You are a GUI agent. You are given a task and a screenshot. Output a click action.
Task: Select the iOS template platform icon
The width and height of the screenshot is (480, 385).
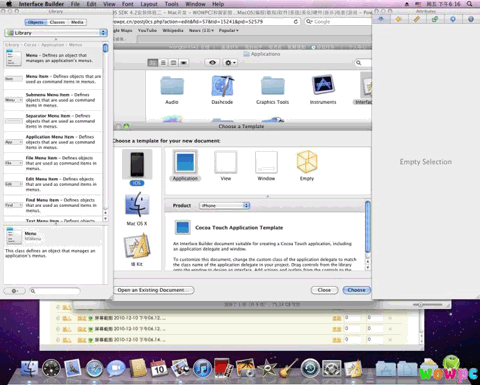pyautogui.click(x=137, y=165)
